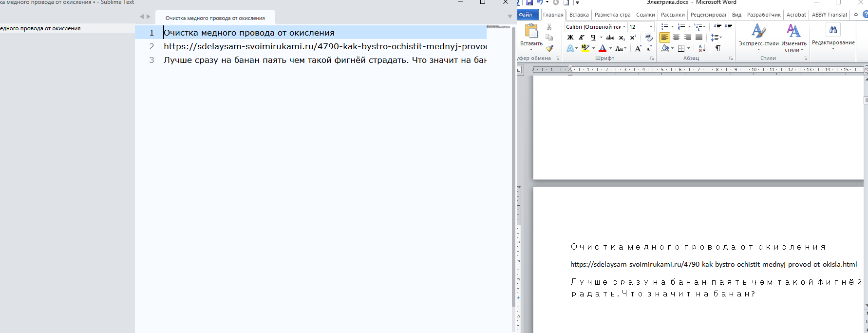Image resolution: width=868 pixels, height=333 pixels.
Task: Open Word Help question mark icon
Action: (865, 15)
